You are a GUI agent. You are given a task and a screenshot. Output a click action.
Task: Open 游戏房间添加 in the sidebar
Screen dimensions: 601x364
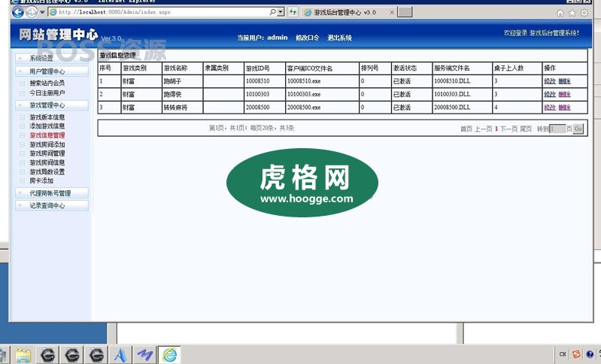tap(47, 144)
